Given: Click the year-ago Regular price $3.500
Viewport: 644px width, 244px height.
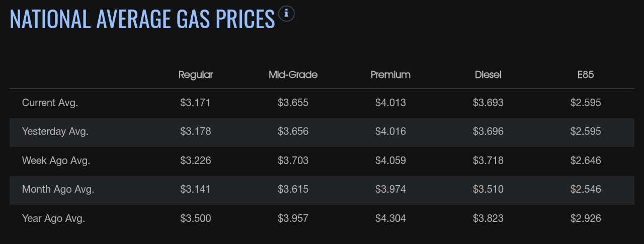Looking at the screenshot, I should tap(196, 219).
